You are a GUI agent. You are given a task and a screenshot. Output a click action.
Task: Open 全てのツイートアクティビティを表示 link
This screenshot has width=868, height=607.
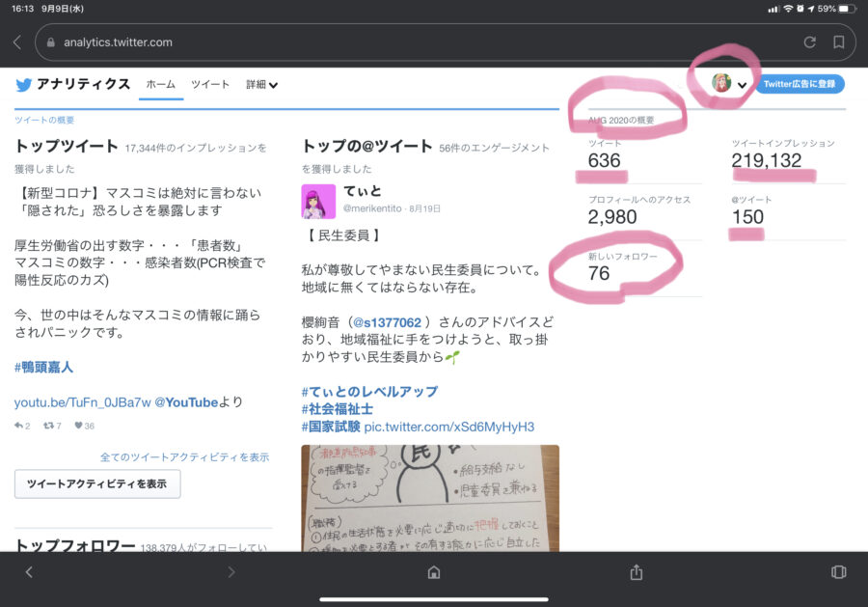[184, 457]
